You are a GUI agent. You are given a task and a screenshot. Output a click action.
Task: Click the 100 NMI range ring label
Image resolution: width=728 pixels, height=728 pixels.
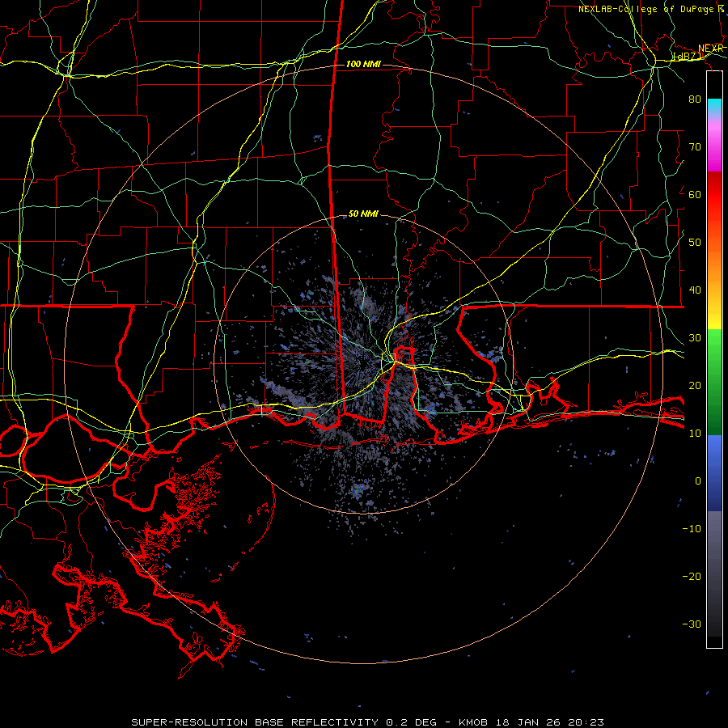363,64
